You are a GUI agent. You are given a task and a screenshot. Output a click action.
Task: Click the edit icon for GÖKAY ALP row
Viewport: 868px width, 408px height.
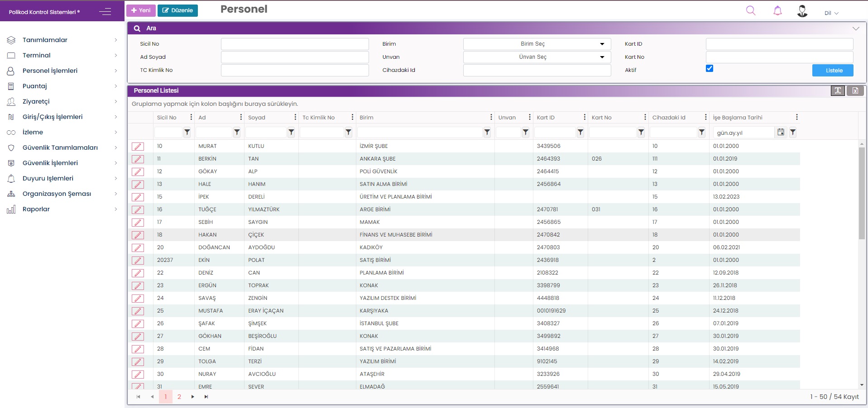tap(138, 171)
